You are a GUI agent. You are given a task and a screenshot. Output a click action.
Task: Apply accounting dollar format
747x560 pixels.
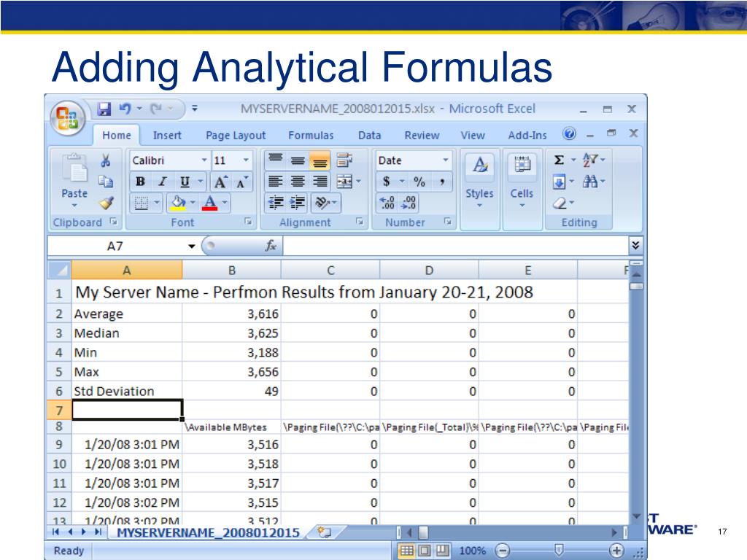coord(387,182)
